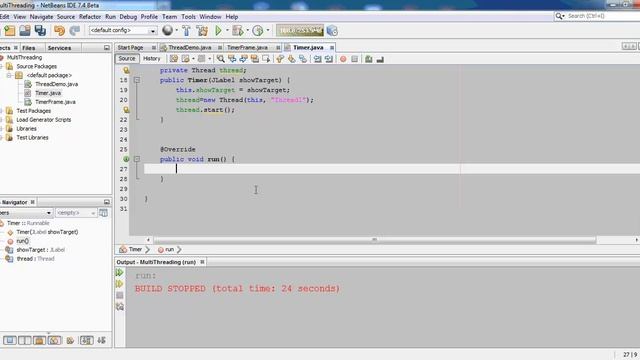The height and width of the screenshot is (360, 640).
Task: Minimize the Projects panel window group
Action: (x=107, y=48)
